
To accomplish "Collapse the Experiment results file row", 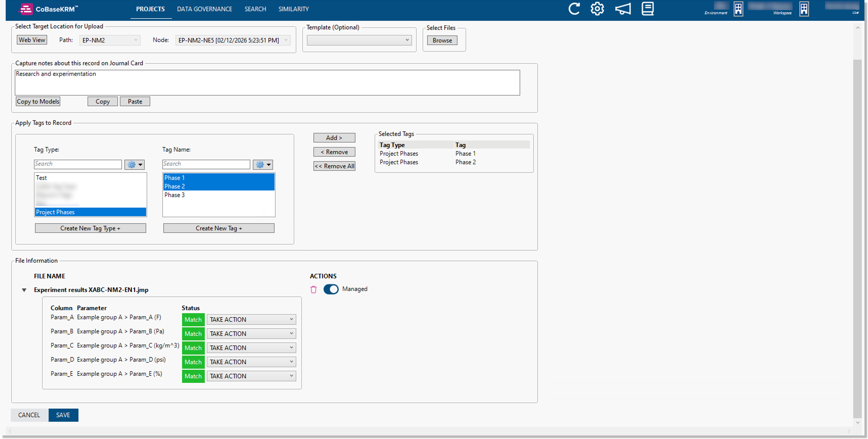I will pyautogui.click(x=24, y=290).
